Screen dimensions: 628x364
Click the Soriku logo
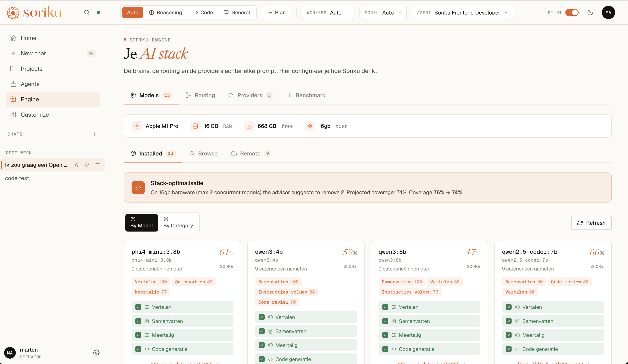[x=34, y=12]
